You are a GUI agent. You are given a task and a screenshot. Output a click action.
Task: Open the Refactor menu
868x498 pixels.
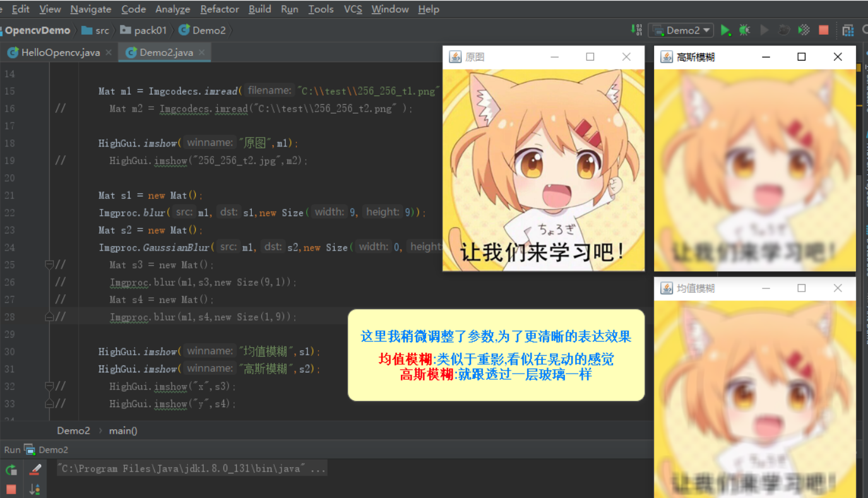point(220,9)
